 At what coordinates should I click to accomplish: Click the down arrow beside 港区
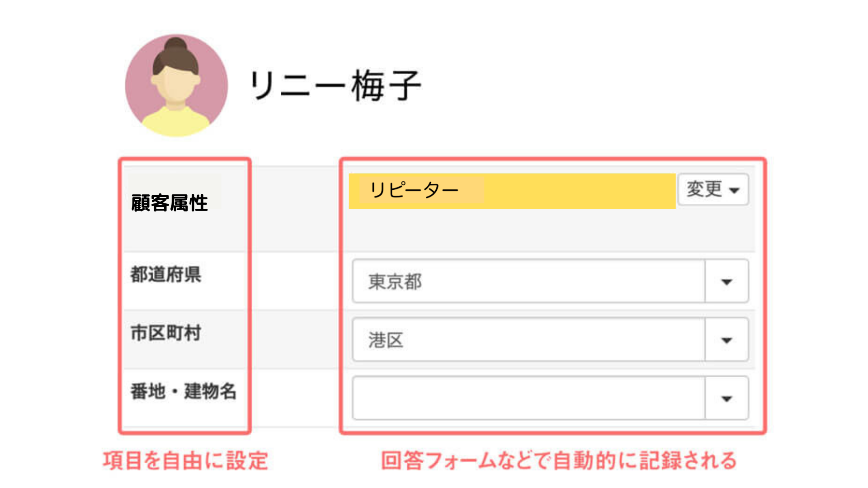(x=726, y=340)
